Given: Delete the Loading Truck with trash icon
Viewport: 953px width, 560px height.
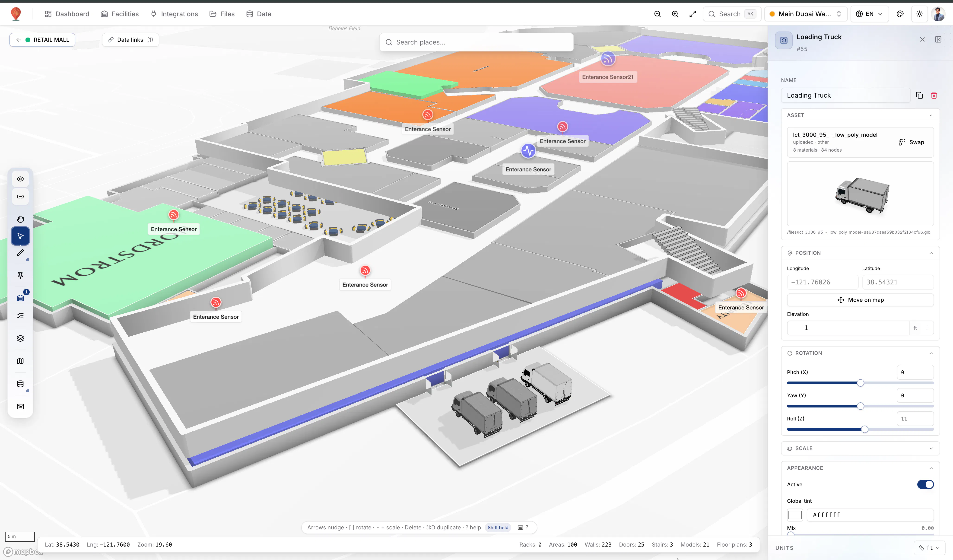Looking at the screenshot, I should 934,95.
